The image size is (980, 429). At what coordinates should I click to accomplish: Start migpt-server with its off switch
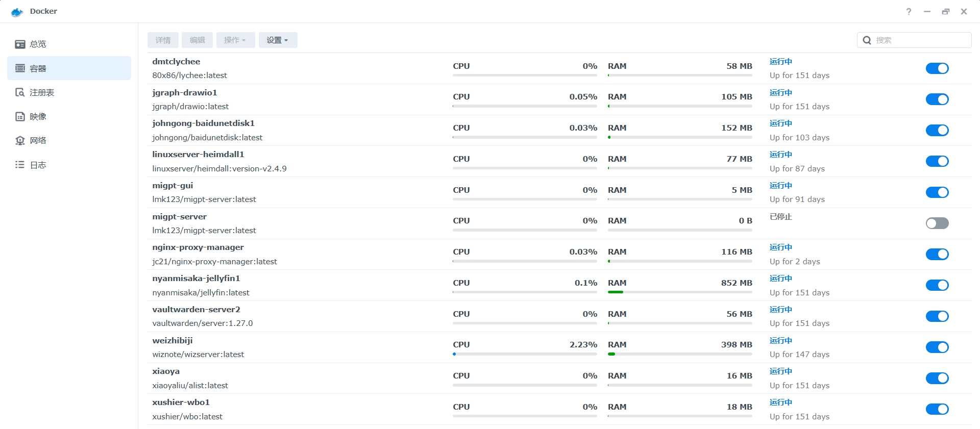pyautogui.click(x=937, y=223)
